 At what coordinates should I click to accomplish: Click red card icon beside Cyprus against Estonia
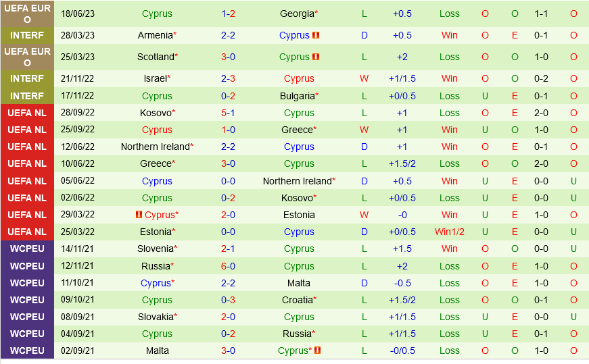click(139, 215)
